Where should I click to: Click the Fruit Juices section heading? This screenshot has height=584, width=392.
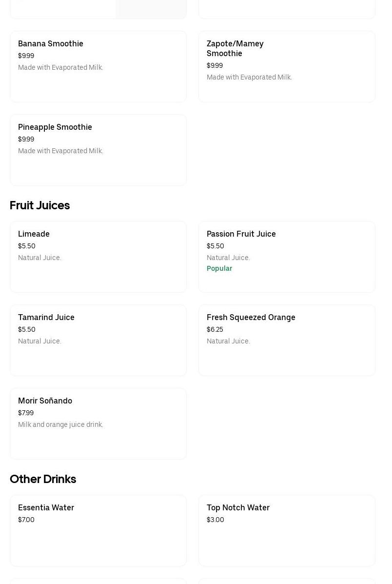[x=40, y=205]
